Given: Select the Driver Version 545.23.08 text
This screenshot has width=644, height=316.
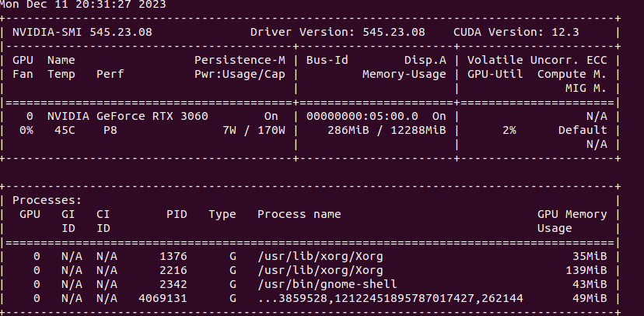Looking at the screenshot, I should click(x=338, y=32).
